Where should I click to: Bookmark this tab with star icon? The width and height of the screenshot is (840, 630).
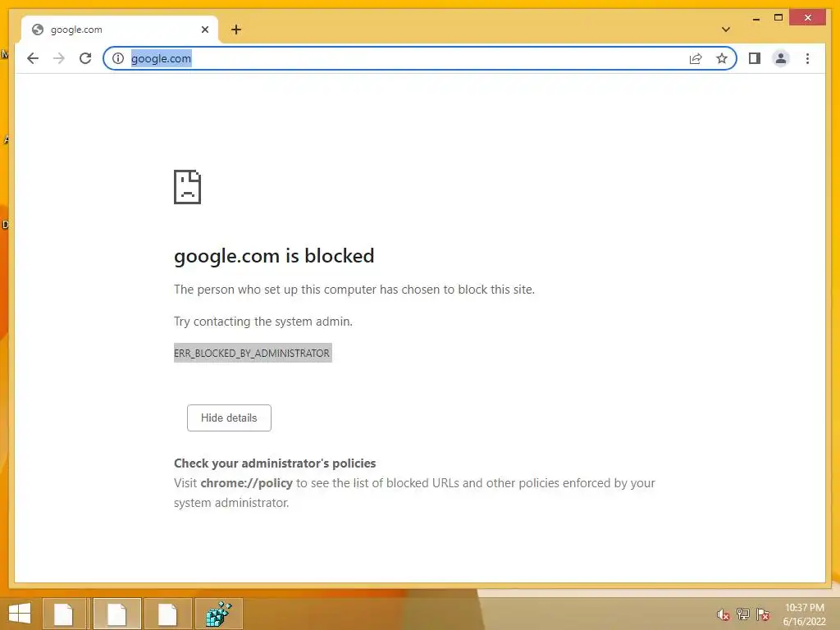(x=722, y=58)
